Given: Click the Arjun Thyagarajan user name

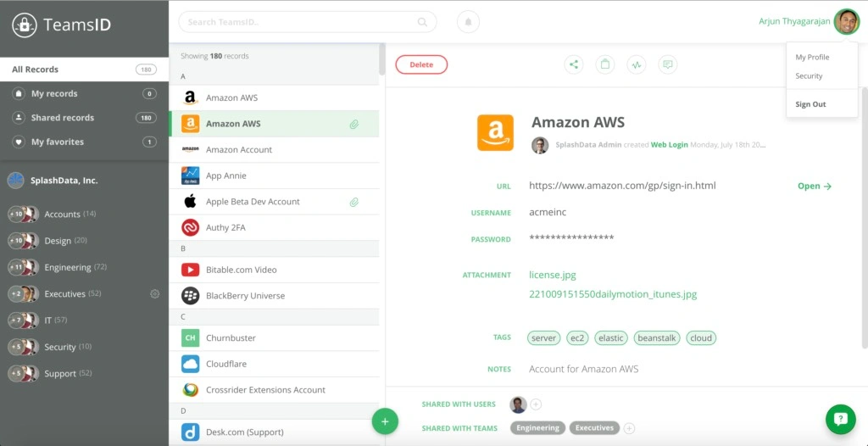Looking at the screenshot, I should point(794,21).
